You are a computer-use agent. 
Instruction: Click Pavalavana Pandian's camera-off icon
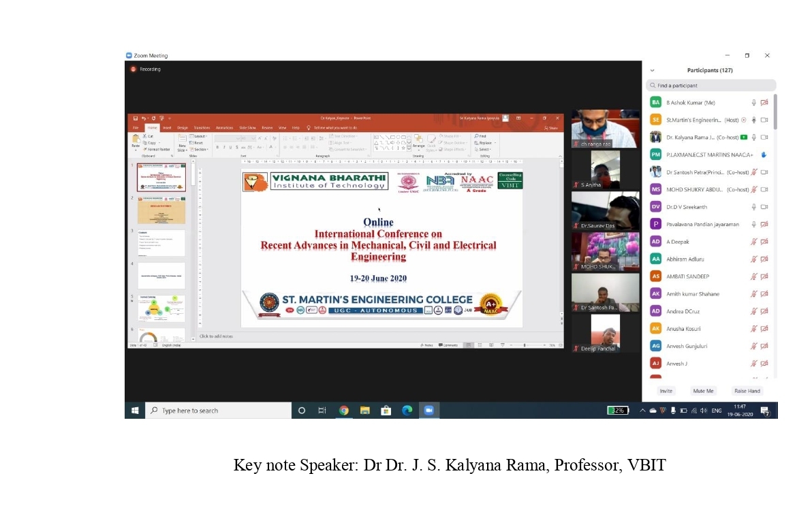tap(764, 224)
